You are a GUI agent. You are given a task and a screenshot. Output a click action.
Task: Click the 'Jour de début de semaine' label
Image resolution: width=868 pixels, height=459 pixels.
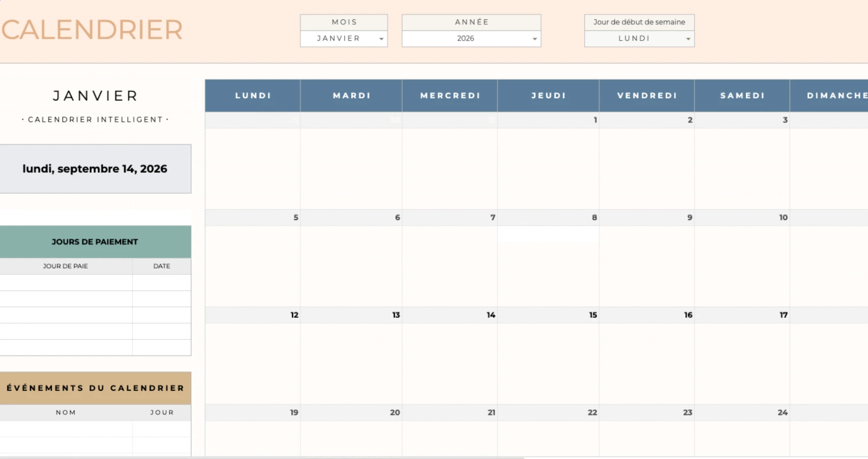(x=639, y=22)
